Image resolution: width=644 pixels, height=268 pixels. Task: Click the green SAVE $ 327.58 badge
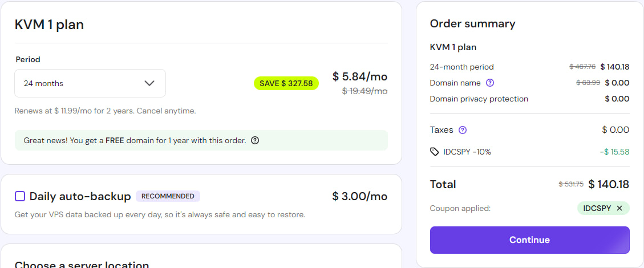286,83
